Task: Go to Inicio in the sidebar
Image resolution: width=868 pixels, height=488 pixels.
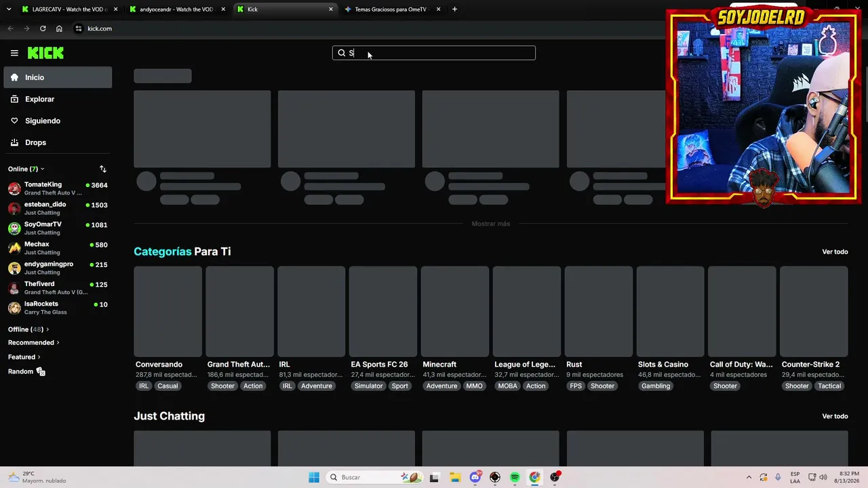Action: [58, 77]
